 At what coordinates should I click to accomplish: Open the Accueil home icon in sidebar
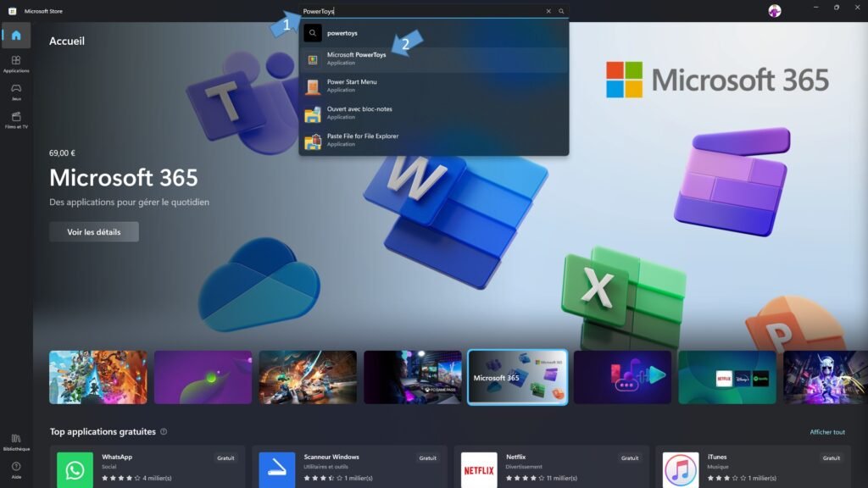[16, 36]
